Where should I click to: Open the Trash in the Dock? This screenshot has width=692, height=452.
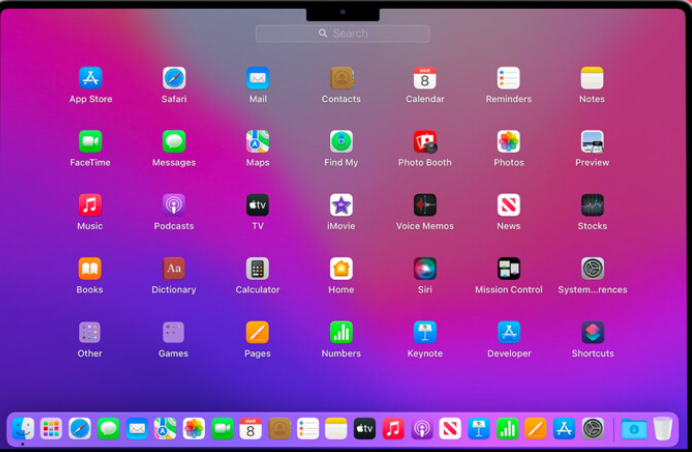pyautogui.click(x=662, y=429)
